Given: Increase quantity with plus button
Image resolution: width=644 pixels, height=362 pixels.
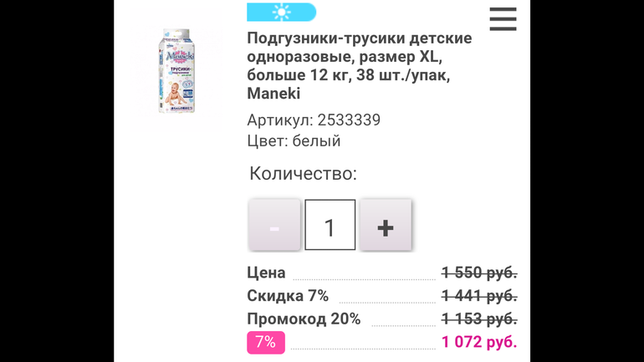Looking at the screenshot, I should pyautogui.click(x=385, y=225).
